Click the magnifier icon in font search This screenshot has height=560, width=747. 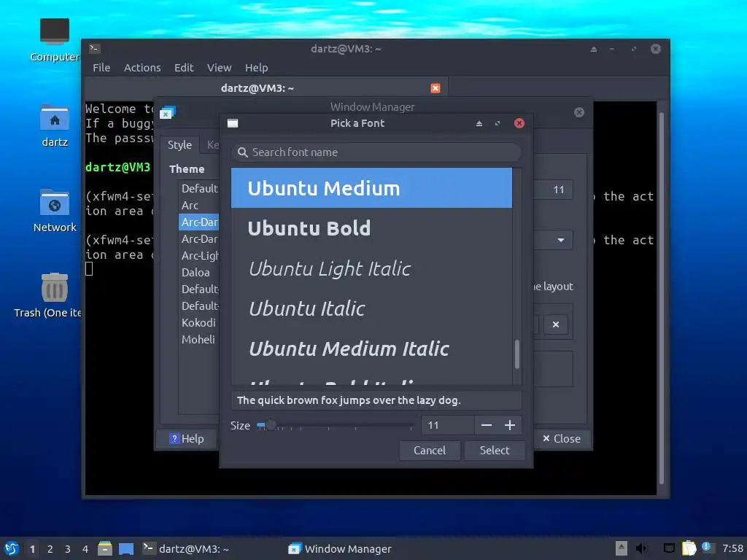click(x=242, y=152)
